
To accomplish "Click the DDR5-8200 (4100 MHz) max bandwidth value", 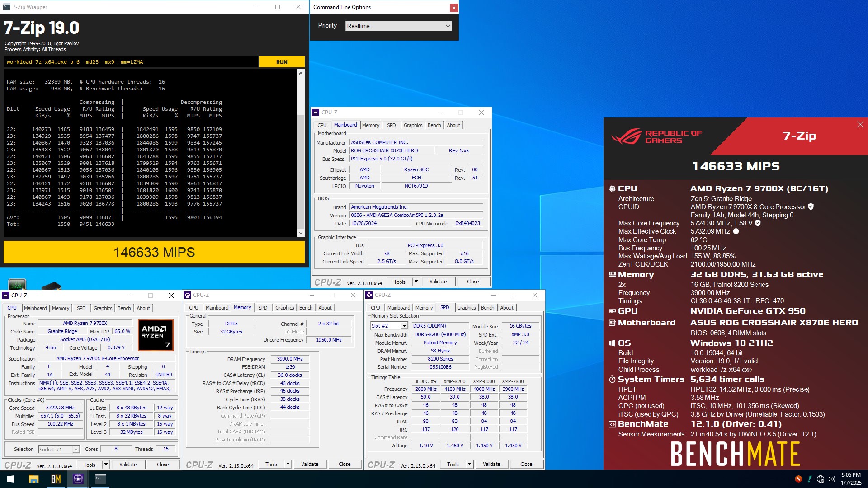I will click(x=440, y=335).
